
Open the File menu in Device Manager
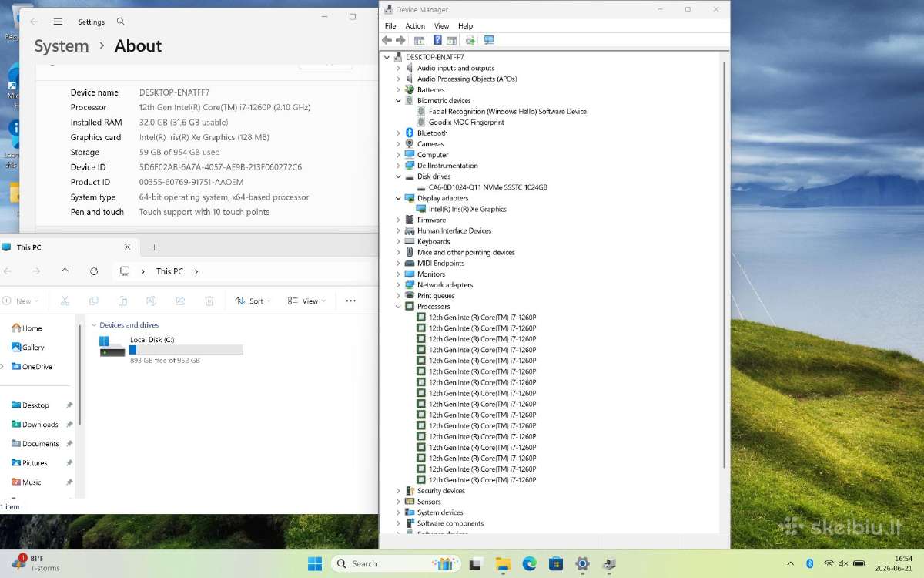pyautogui.click(x=390, y=25)
